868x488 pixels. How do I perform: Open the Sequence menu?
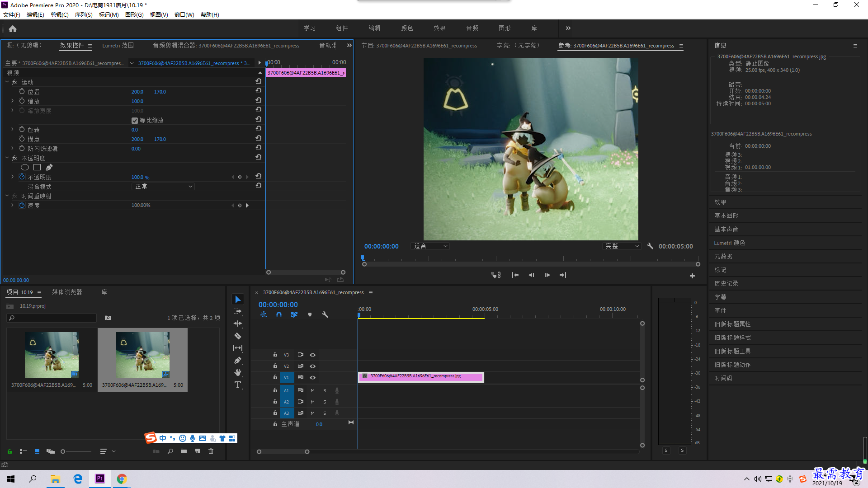[x=84, y=15]
